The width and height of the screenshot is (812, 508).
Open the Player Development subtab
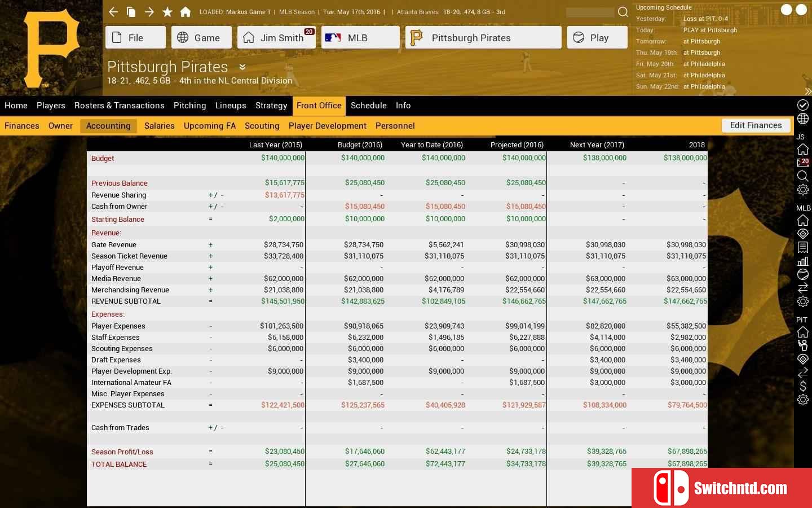[328, 126]
